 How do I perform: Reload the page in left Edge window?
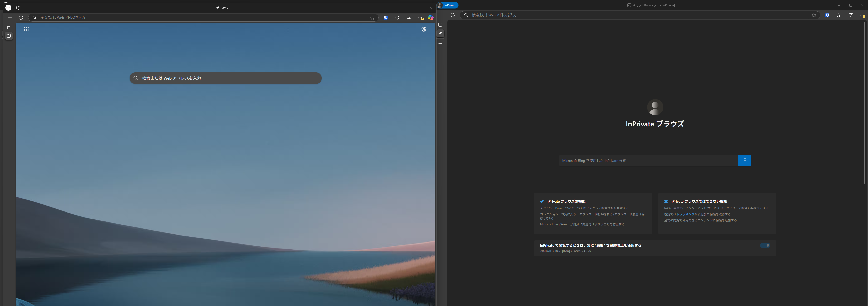(x=21, y=17)
